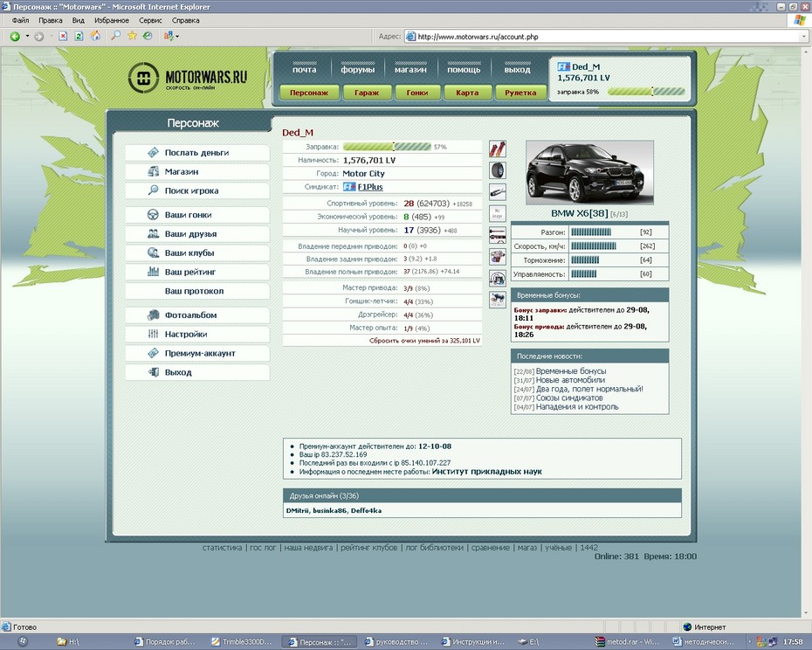Open the рейтинг клубов footer link
The height and width of the screenshot is (650, 812).
coord(368,548)
